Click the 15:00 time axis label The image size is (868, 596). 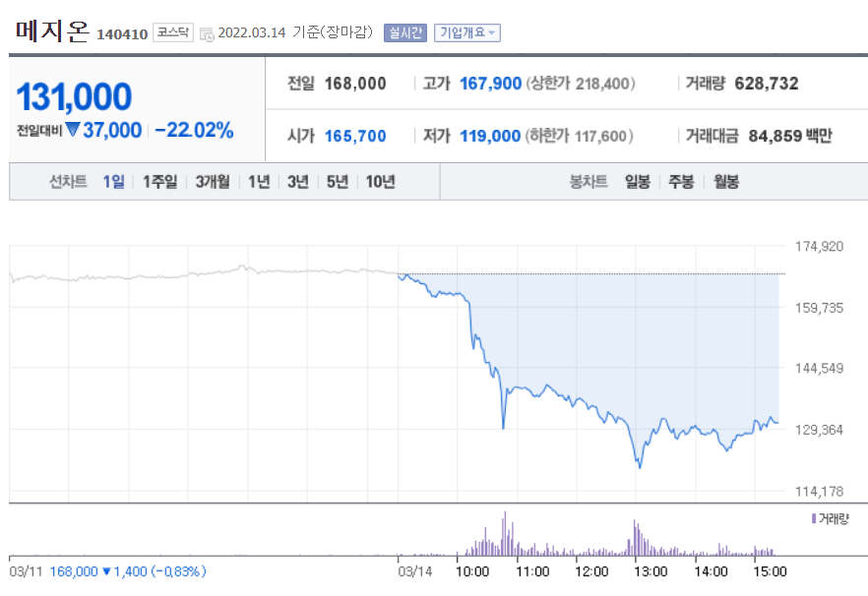click(x=770, y=571)
